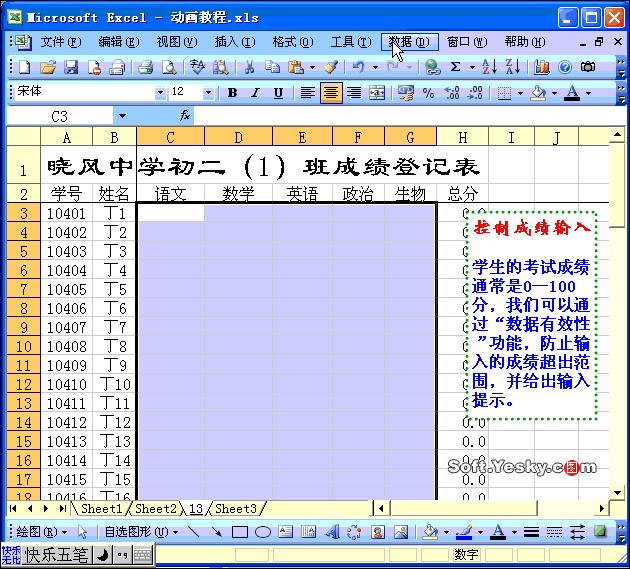Open the Chart Wizard icon
This screenshot has height=569, width=630.
coord(542,68)
